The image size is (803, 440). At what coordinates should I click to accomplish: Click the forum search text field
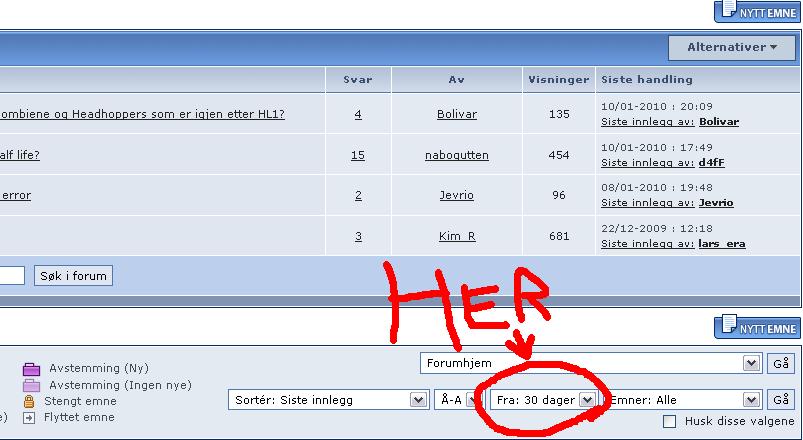click(11, 276)
